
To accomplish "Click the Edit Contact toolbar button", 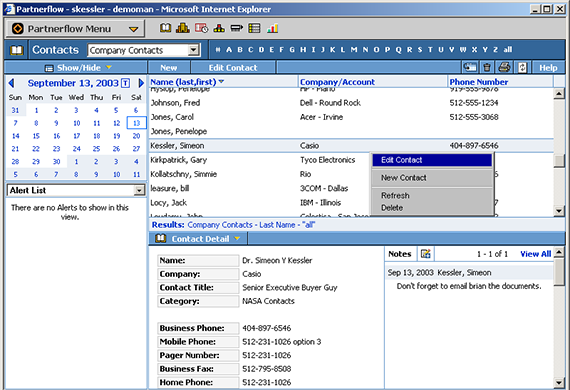I will (233, 68).
